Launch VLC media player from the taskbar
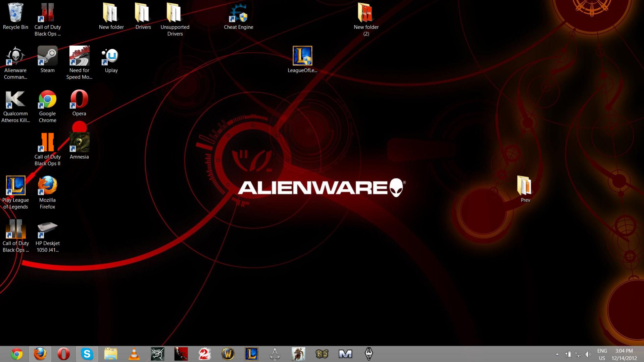Viewport: 644px width, 362px height. [134, 354]
